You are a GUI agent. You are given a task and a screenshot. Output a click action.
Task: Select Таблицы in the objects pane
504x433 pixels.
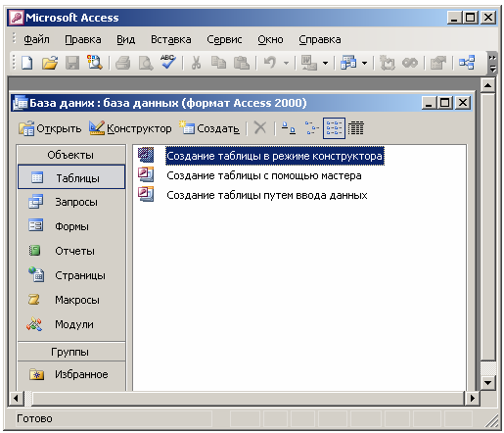pyautogui.click(x=71, y=177)
